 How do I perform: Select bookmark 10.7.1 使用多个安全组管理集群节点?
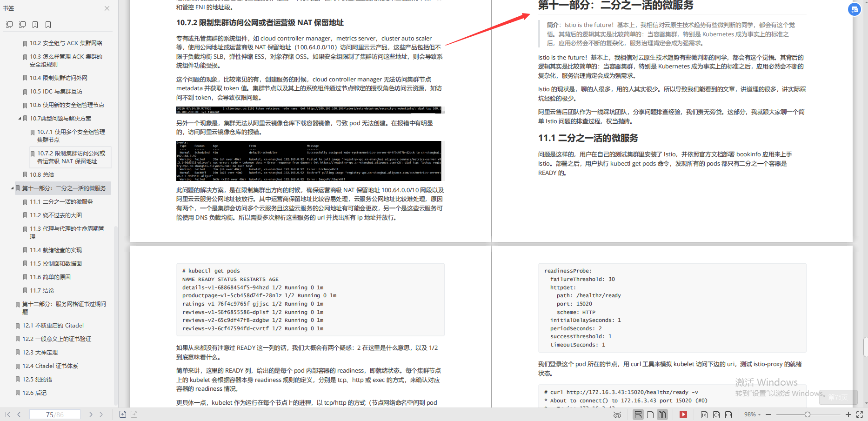coord(71,136)
